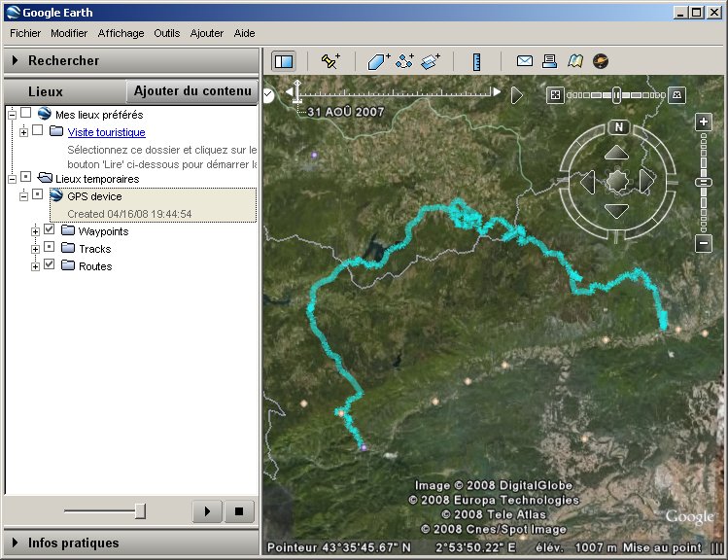
Task: Click the add image overlay icon
Action: 432,61
